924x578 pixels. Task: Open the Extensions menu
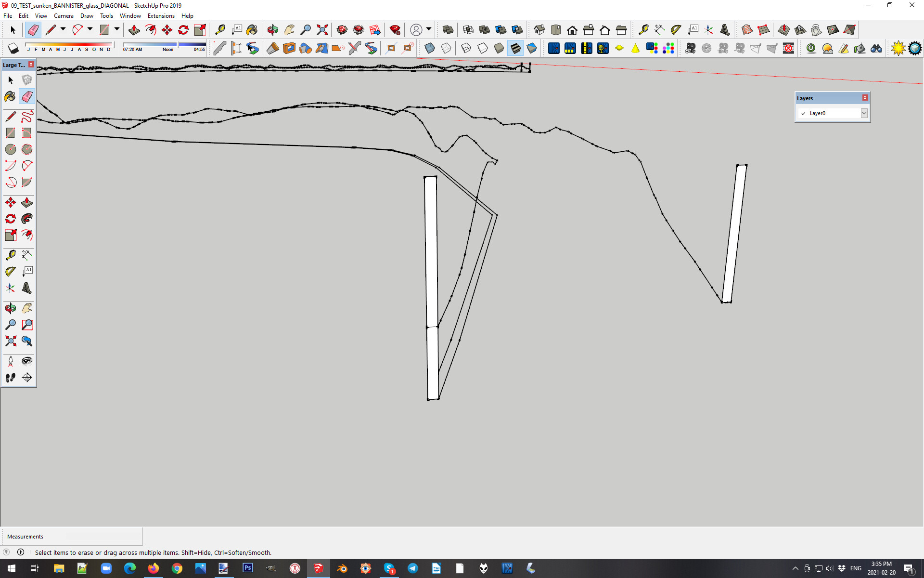(x=161, y=16)
